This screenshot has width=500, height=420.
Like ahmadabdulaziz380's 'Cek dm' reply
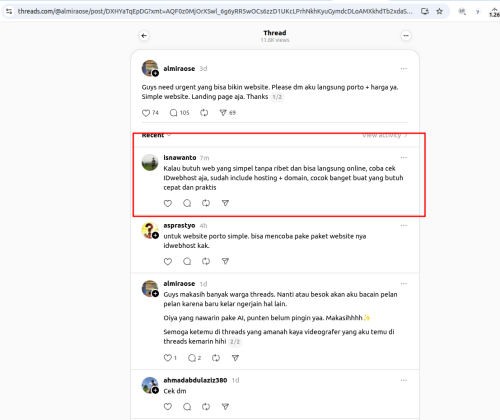[168, 407]
